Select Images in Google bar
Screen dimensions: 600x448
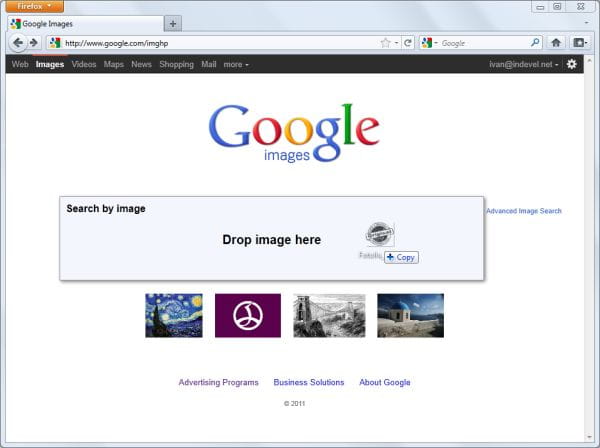pos(50,65)
